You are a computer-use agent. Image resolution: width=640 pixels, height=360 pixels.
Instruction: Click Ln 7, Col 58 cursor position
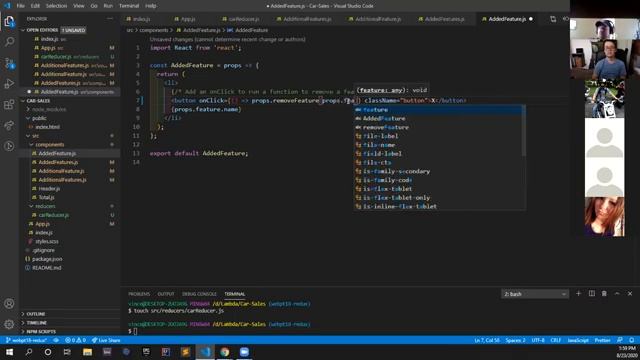tap(487, 340)
